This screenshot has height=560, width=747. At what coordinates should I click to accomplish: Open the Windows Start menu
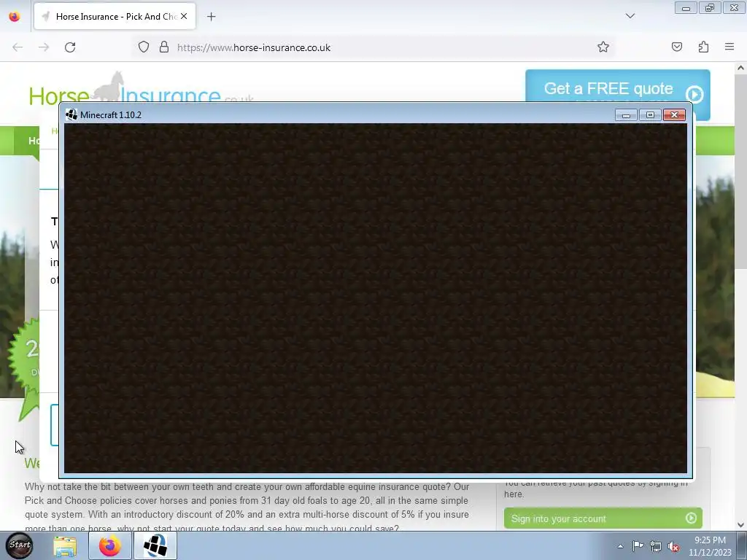(x=20, y=545)
